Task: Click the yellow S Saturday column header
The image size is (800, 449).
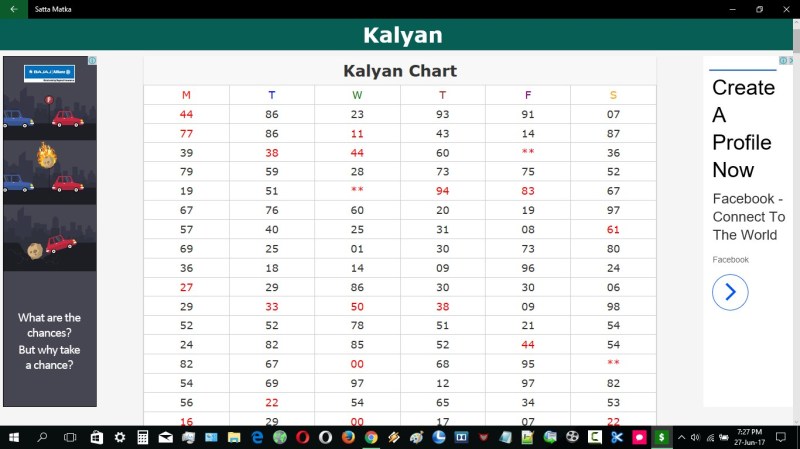Action: pos(613,95)
